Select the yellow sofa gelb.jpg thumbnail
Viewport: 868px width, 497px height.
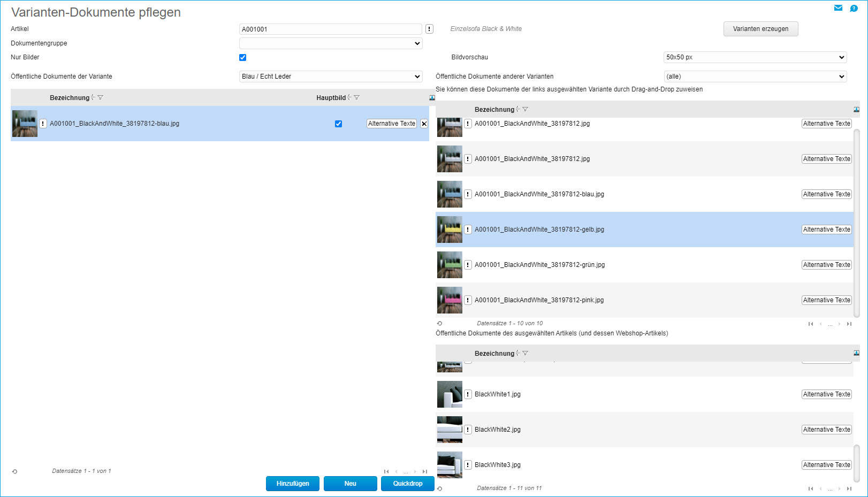[x=450, y=230]
